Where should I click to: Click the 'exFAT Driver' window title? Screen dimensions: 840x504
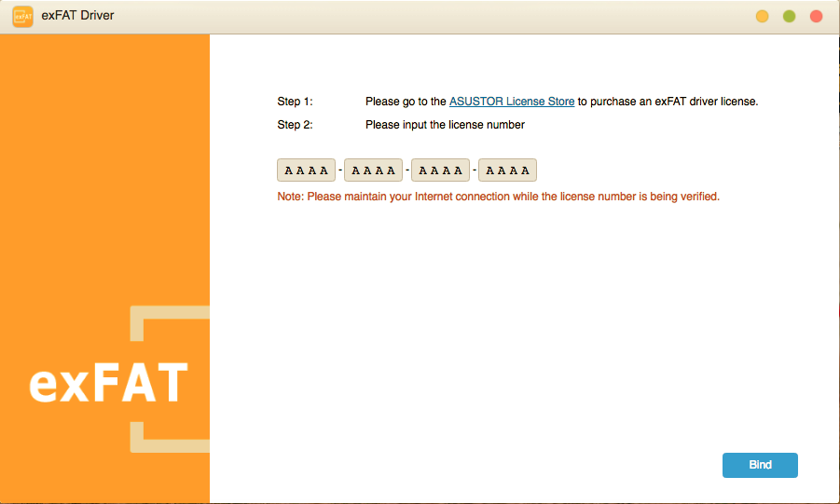(x=77, y=16)
